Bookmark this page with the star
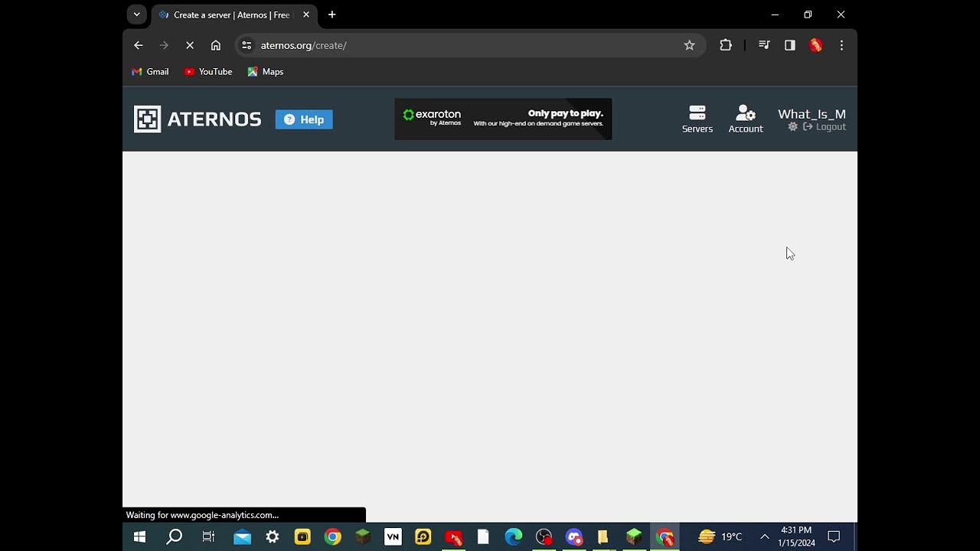The width and height of the screenshot is (980, 551). (x=689, y=45)
